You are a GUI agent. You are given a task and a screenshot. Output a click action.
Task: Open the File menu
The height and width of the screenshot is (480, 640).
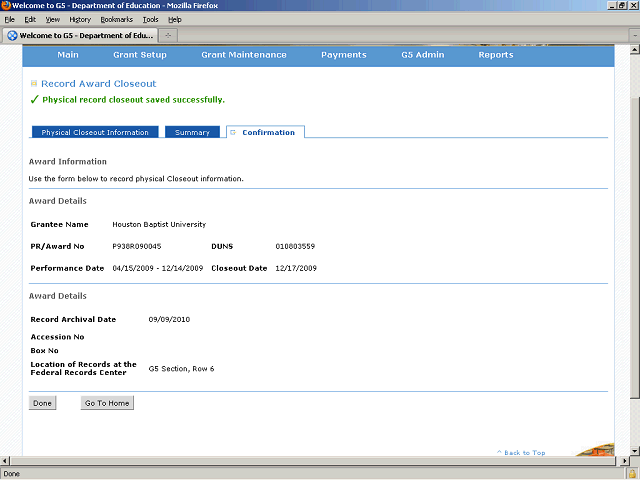9,20
